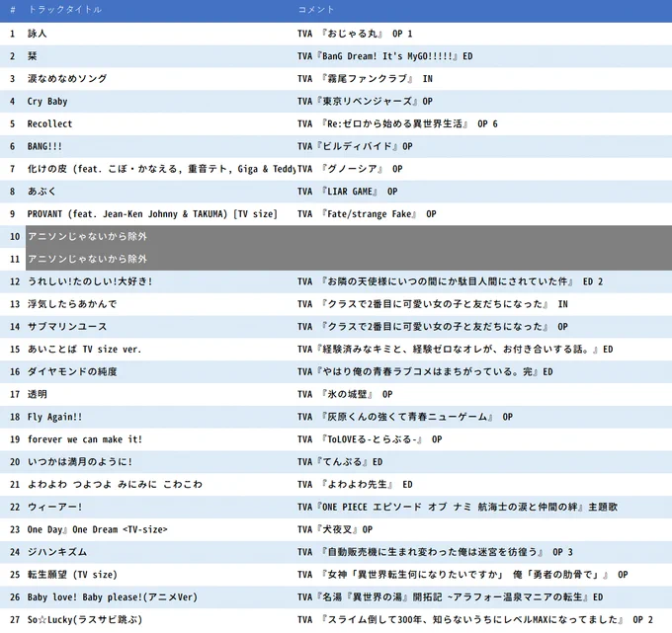Select the Re:ゼロから始める異世界生活 OP 6 comment
The image size is (672, 633).
pyautogui.click(x=397, y=123)
